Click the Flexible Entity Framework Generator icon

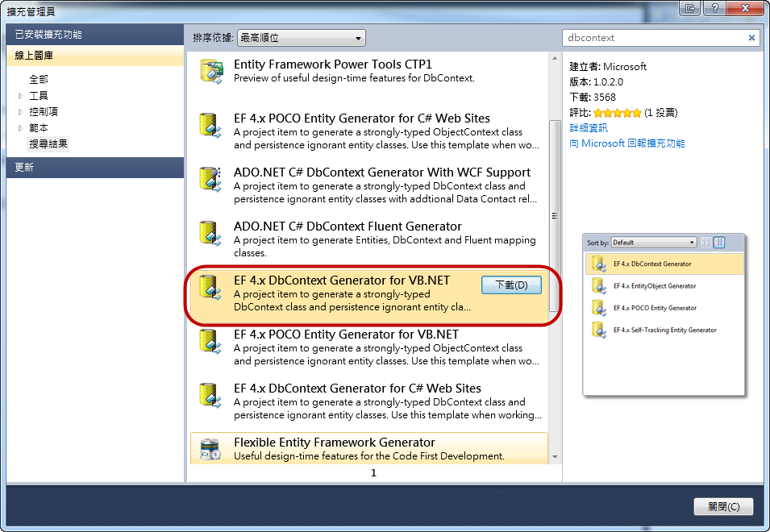tap(210, 449)
